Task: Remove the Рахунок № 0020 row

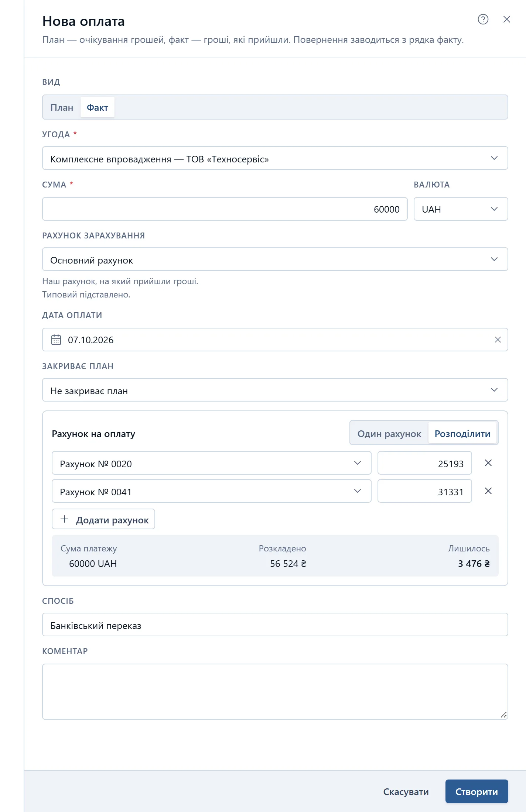Action: 488,463
